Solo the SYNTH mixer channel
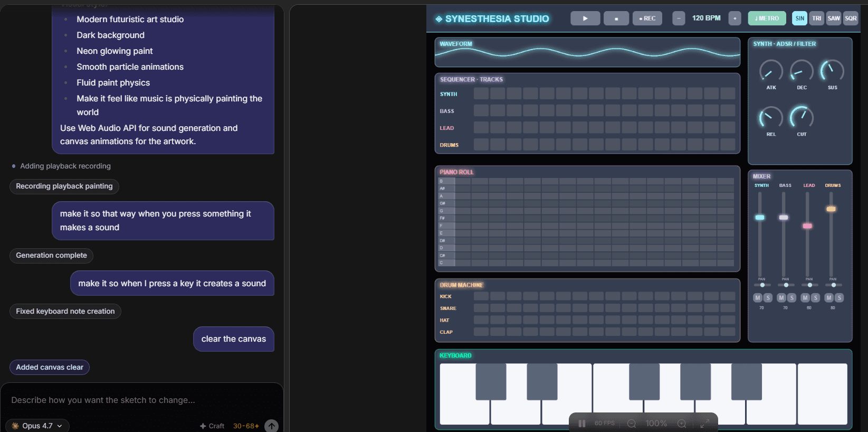This screenshot has height=432, width=868. (768, 298)
